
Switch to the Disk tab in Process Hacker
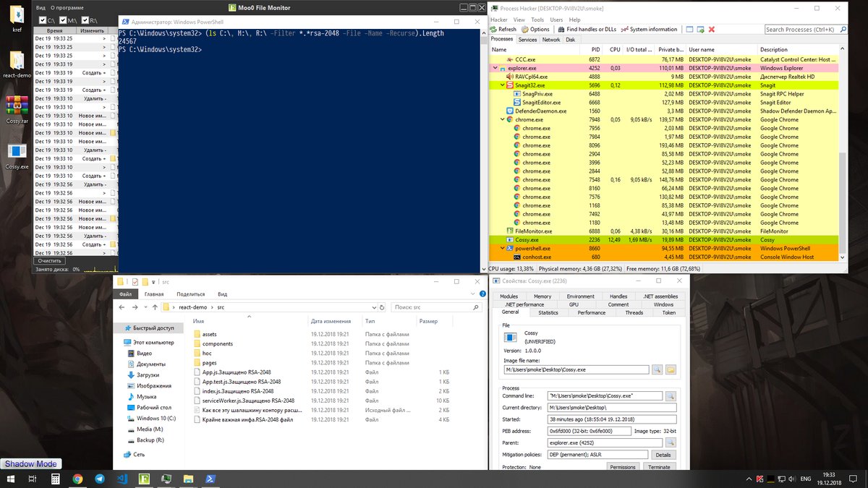570,40
